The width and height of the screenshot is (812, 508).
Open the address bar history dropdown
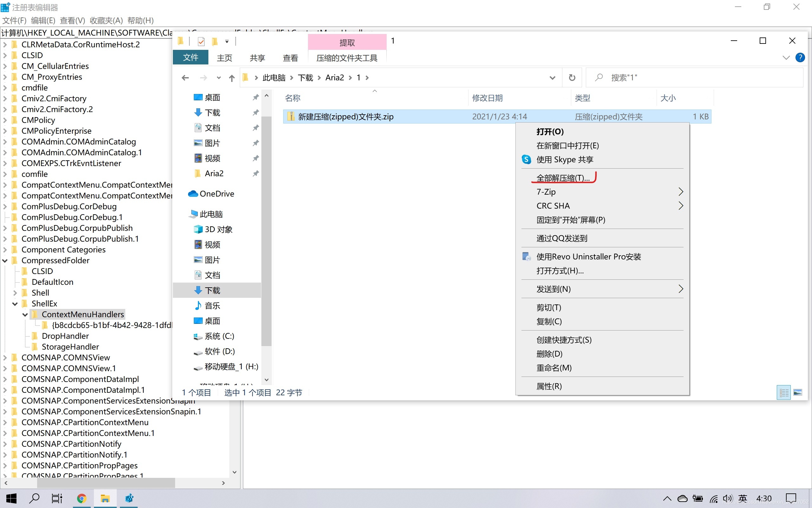(552, 78)
